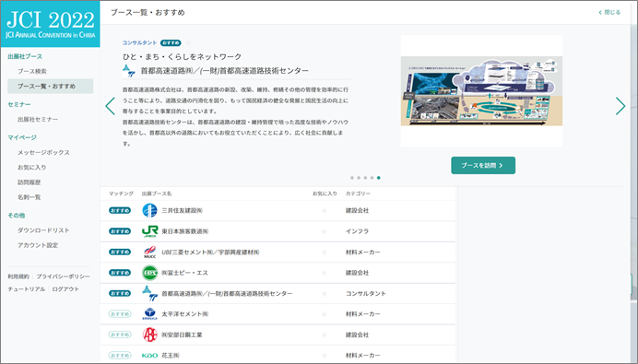Click the 花王㈱ booth name

(171, 356)
